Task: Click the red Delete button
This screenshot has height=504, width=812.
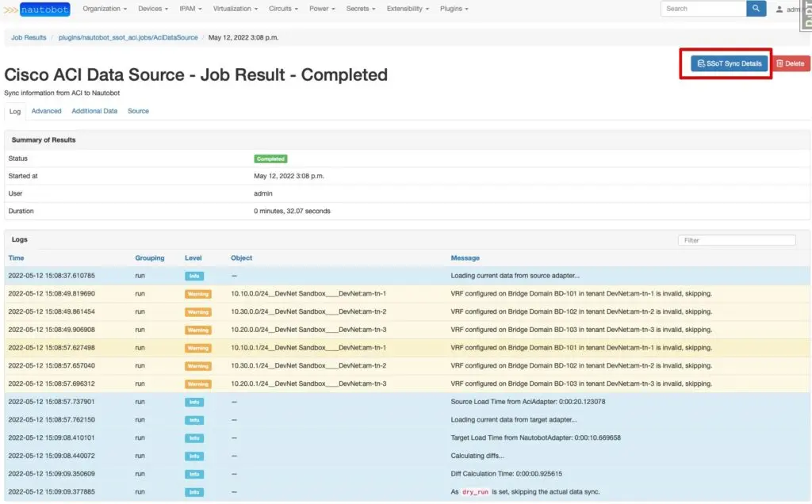Action: point(791,63)
